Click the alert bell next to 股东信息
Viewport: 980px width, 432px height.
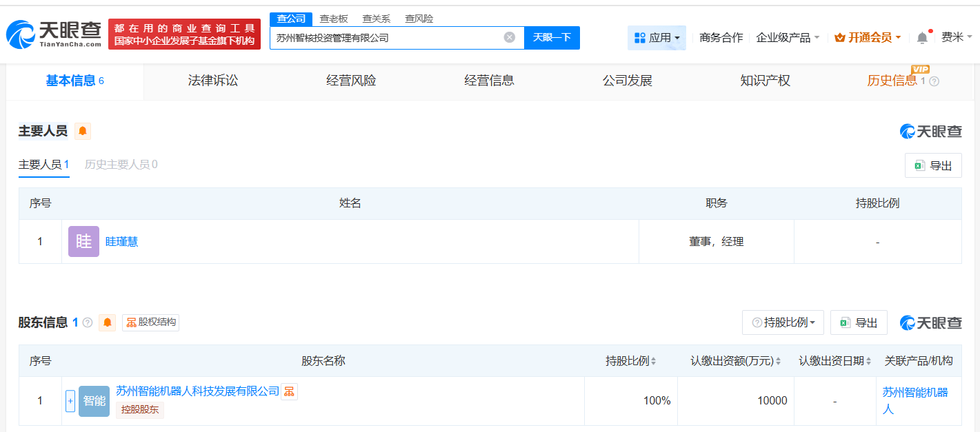coord(107,322)
